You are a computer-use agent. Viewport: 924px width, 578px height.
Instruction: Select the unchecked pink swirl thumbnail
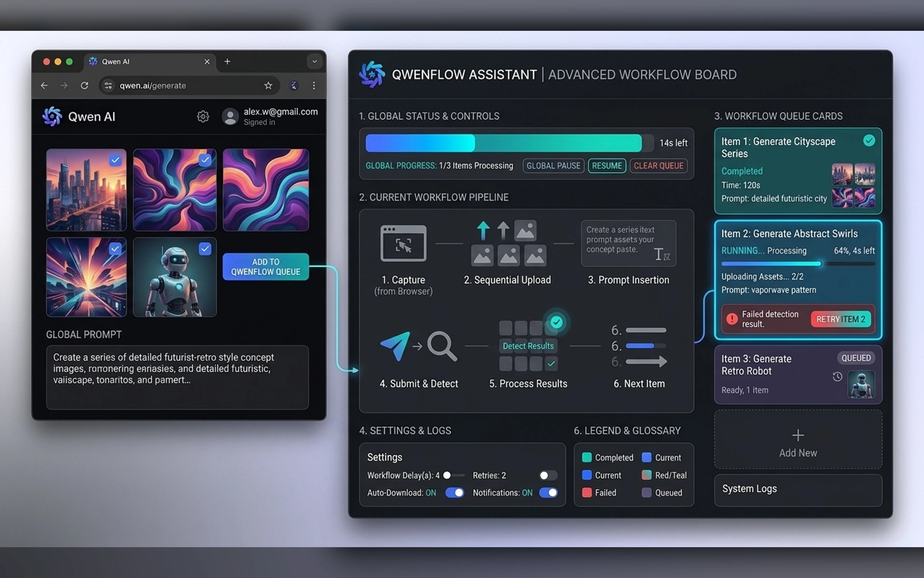[x=266, y=190]
